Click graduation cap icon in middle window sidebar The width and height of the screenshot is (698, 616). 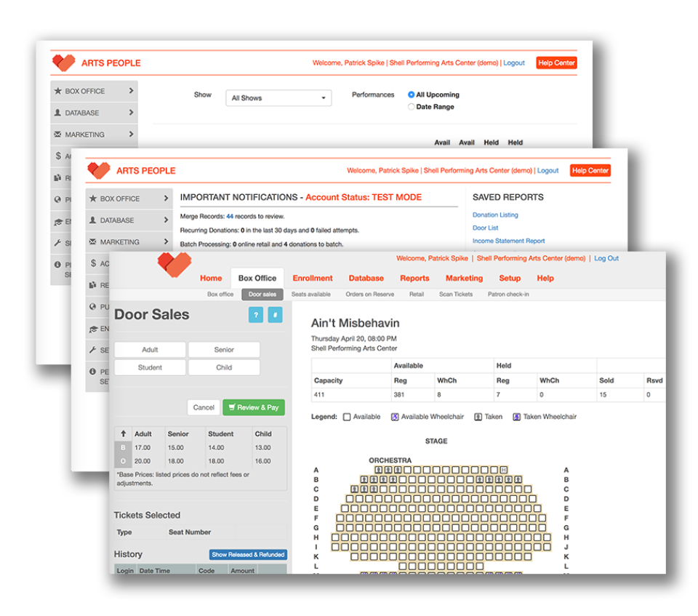tap(93, 329)
